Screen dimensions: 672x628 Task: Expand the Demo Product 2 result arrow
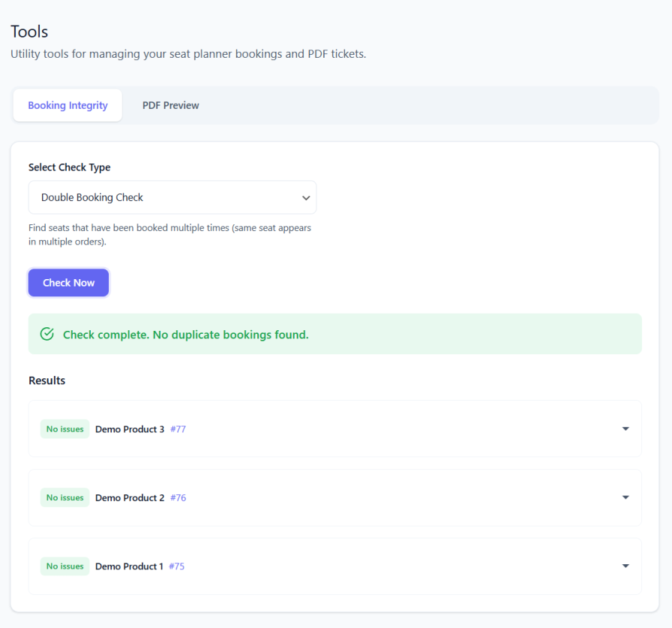tap(625, 497)
